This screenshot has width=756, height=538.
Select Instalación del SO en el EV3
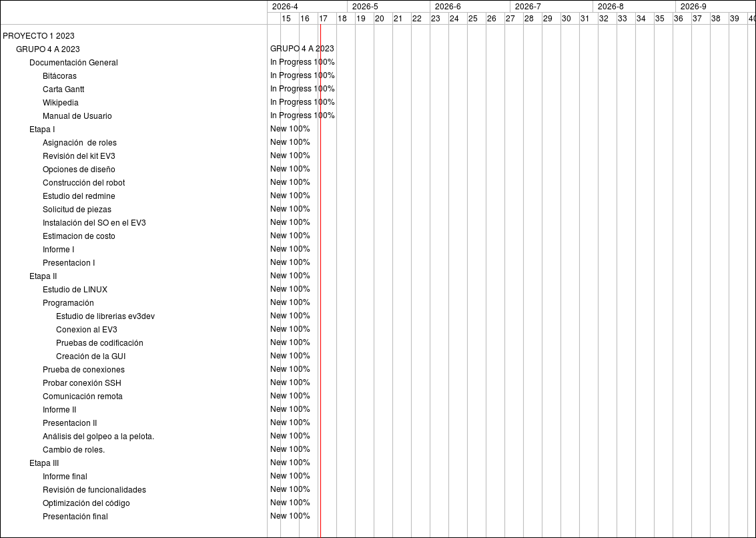[x=94, y=223]
